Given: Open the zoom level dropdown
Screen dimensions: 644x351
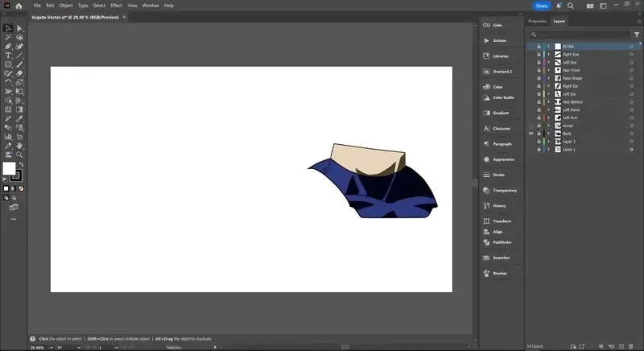Looking at the screenshot, I should pyautogui.click(x=52, y=348).
